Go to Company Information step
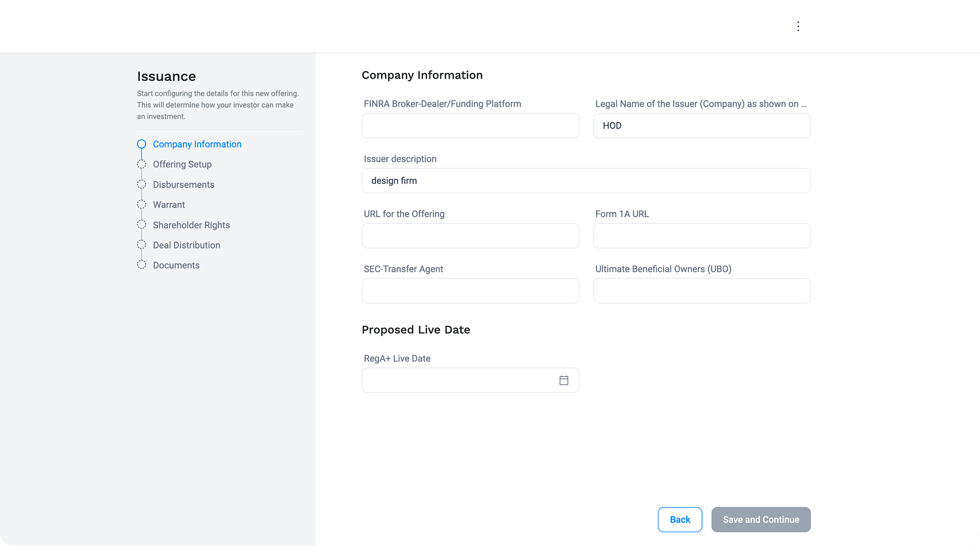This screenshot has height=546, width=980. click(x=197, y=145)
